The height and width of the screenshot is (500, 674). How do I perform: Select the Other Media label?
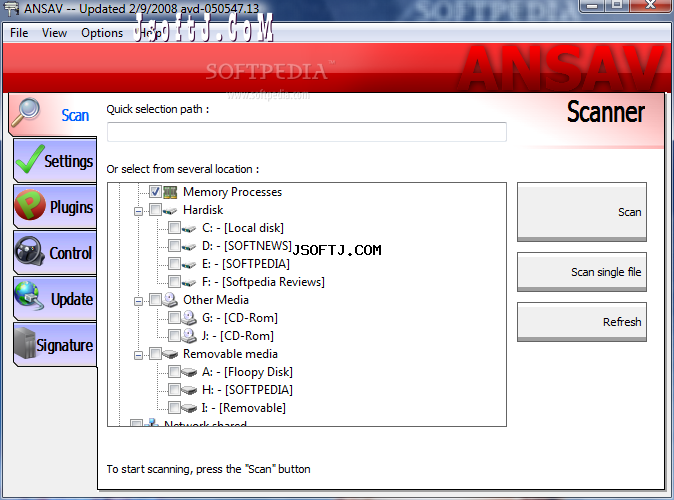coord(216,300)
